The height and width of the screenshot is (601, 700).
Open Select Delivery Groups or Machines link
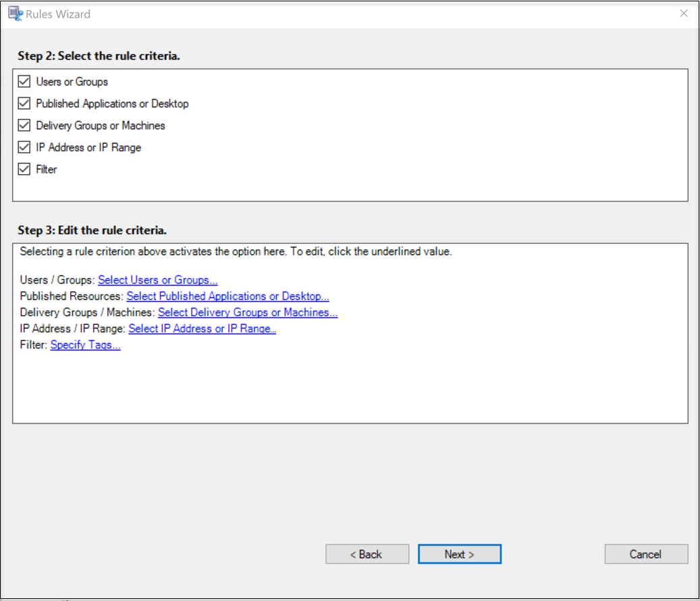(248, 313)
